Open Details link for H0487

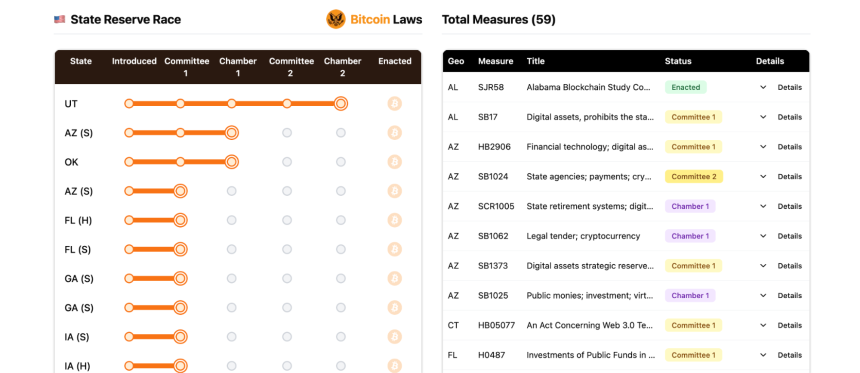pyautogui.click(x=789, y=355)
